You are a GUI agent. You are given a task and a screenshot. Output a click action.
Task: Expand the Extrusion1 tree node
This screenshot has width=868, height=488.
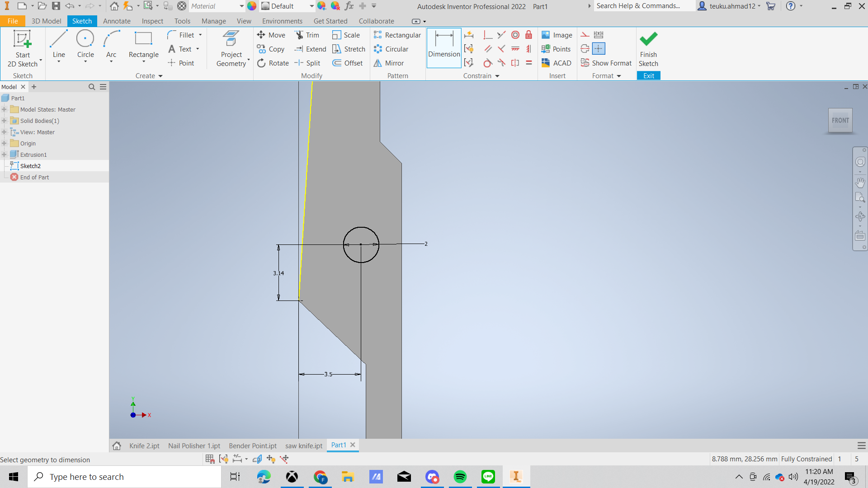pos(4,155)
